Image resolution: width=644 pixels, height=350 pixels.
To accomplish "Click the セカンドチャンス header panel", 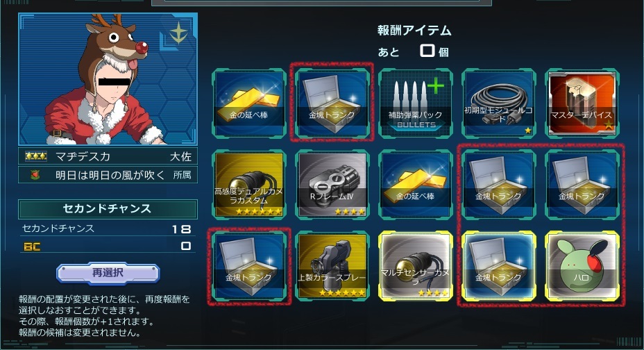I will pyautogui.click(x=108, y=209).
